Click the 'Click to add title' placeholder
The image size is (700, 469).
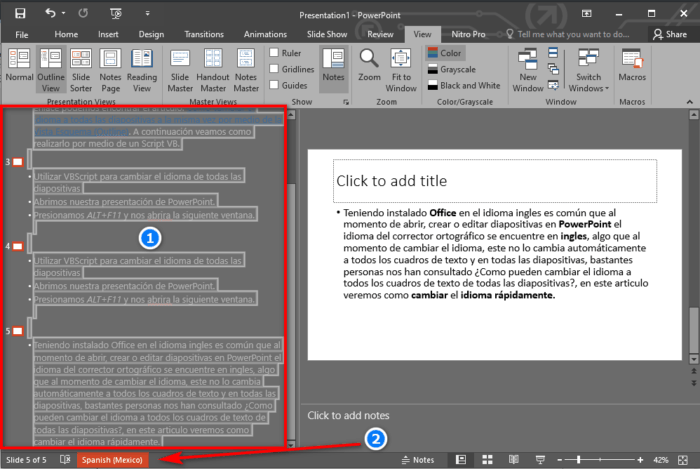[495, 181]
